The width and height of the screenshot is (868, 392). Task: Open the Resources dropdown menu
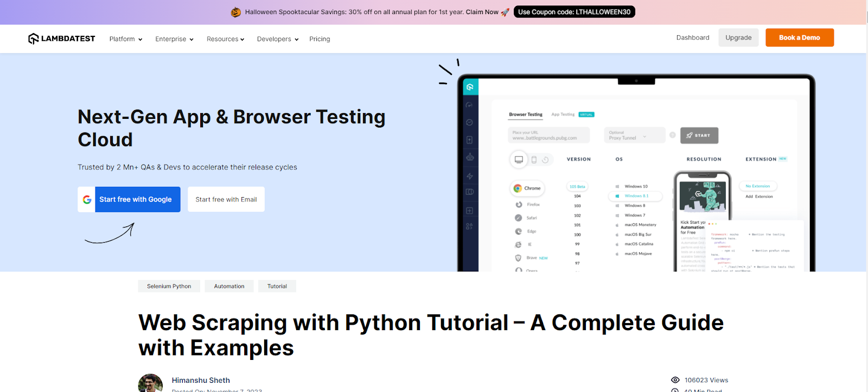coord(226,39)
